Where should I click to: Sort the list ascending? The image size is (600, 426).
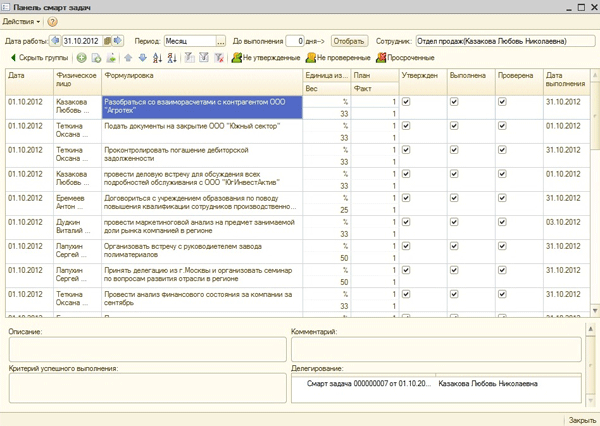(x=157, y=58)
